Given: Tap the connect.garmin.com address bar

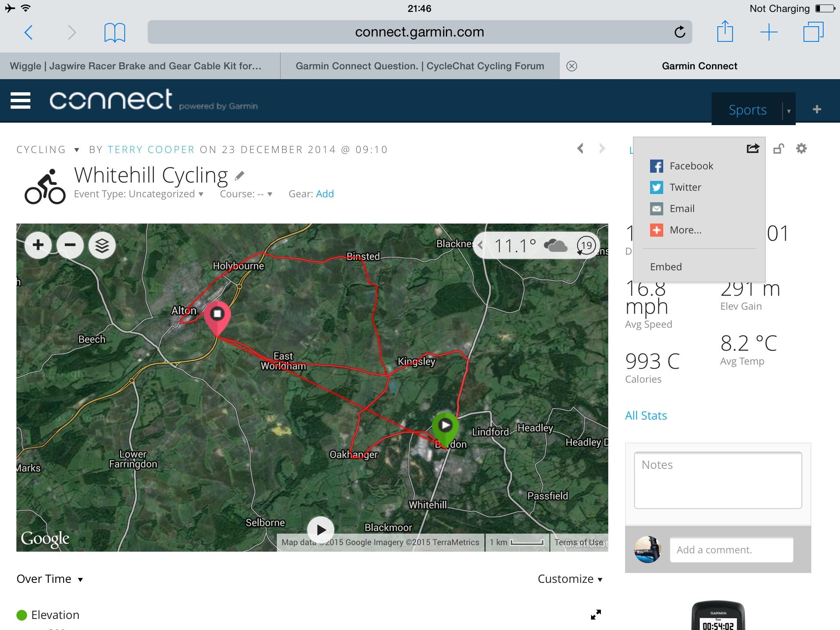Looking at the screenshot, I should tap(420, 32).
